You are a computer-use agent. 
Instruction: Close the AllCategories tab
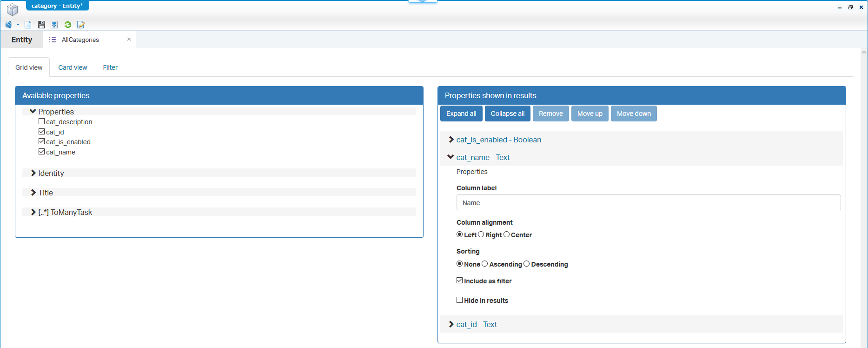pyautogui.click(x=129, y=40)
